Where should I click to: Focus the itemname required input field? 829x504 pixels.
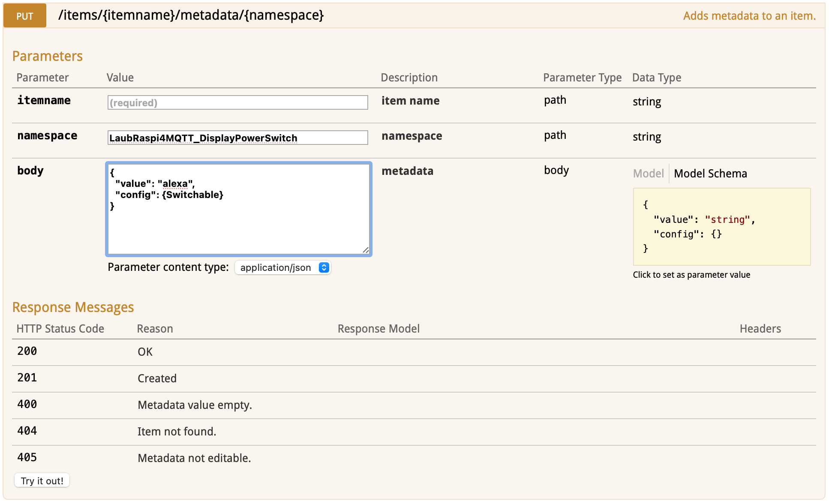tap(237, 103)
